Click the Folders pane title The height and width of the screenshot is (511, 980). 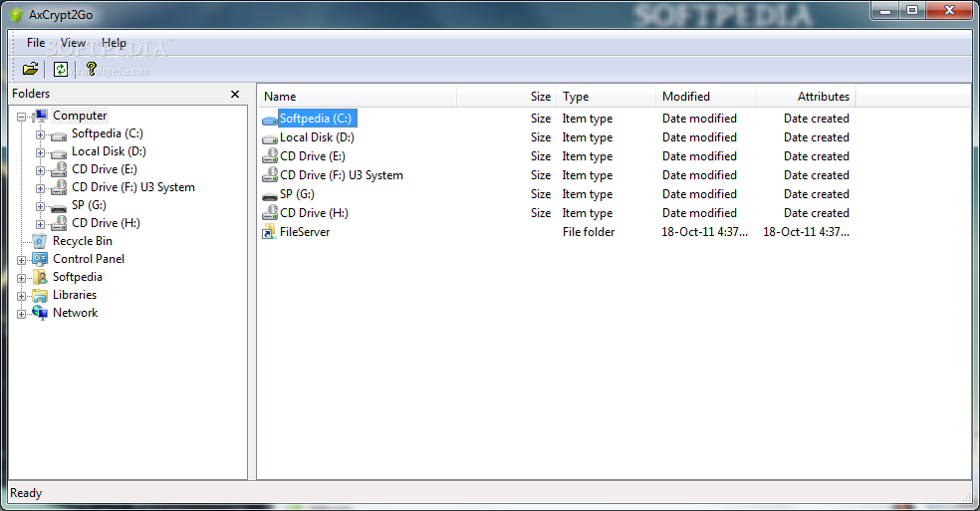[31, 94]
